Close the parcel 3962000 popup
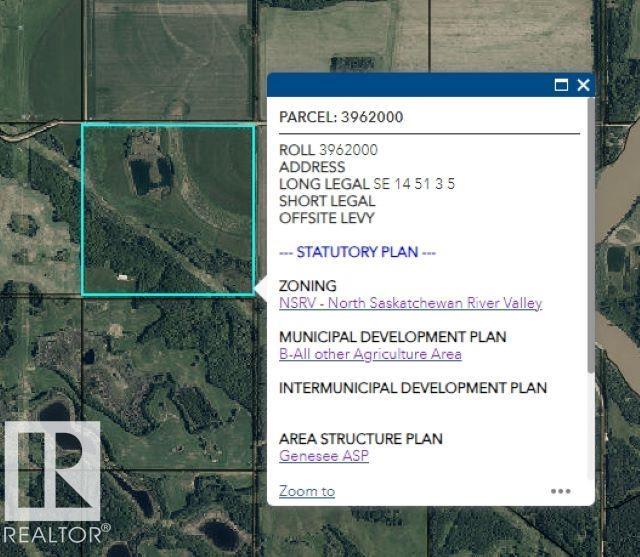Image resolution: width=640 pixels, height=557 pixels. coord(584,86)
